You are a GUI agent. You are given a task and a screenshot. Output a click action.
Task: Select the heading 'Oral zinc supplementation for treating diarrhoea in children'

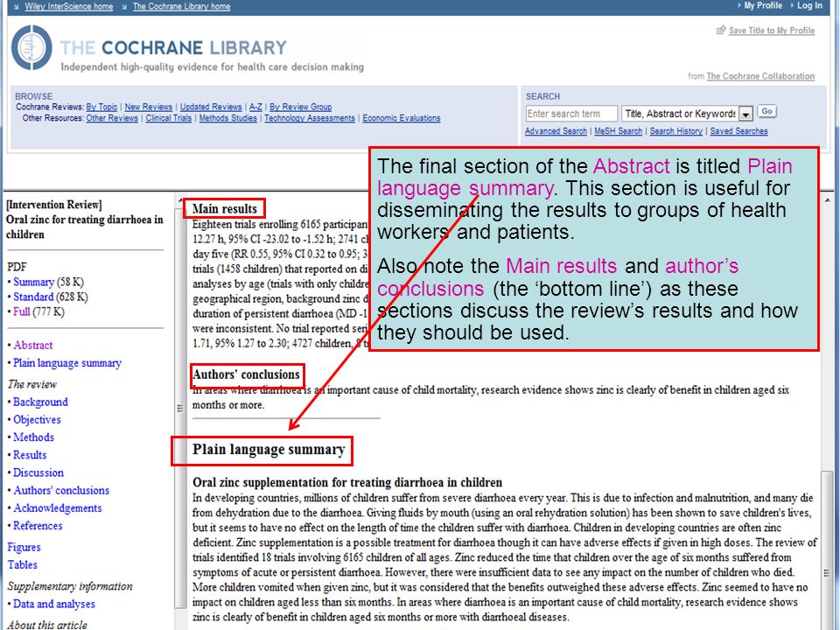(347, 482)
